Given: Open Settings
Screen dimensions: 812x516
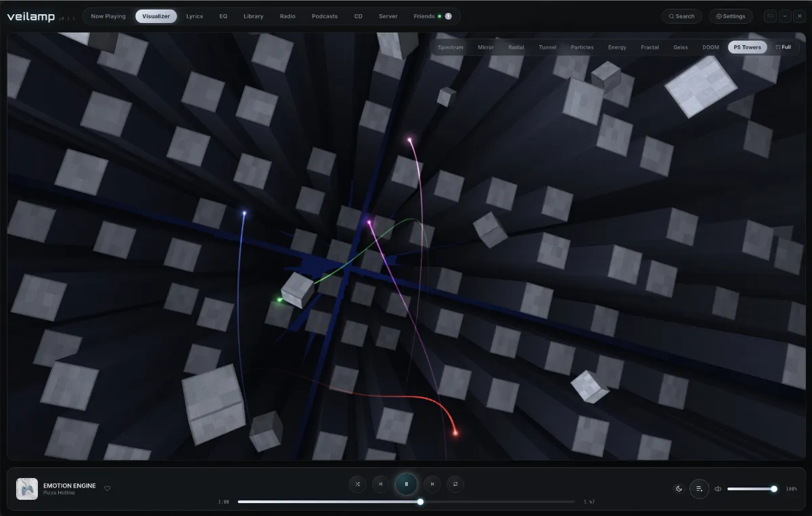Looking at the screenshot, I should point(731,16).
